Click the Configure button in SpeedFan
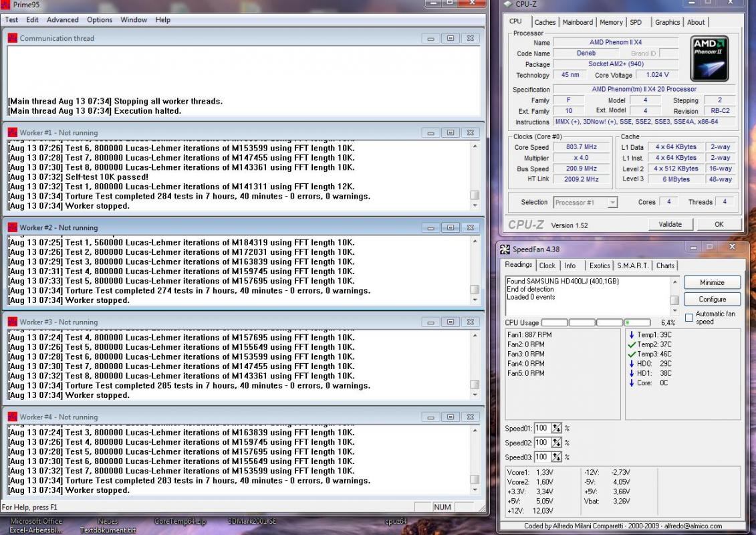 point(712,299)
